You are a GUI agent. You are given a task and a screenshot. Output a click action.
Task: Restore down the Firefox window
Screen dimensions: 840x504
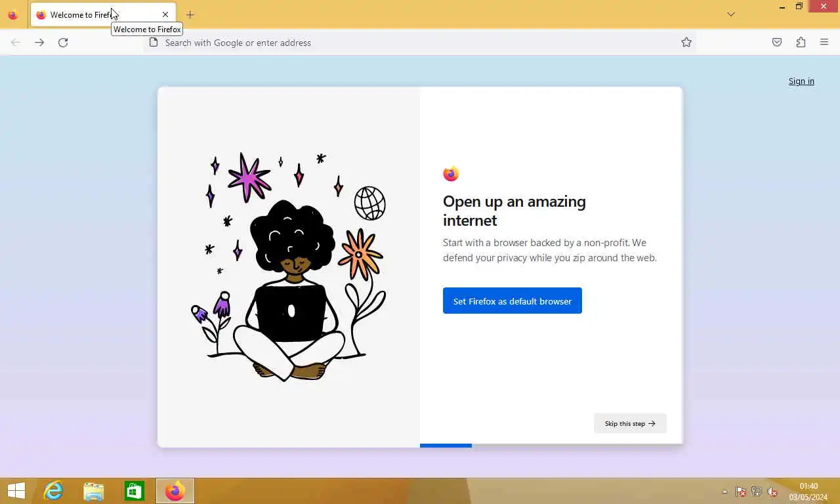click(x=799, y=7)
